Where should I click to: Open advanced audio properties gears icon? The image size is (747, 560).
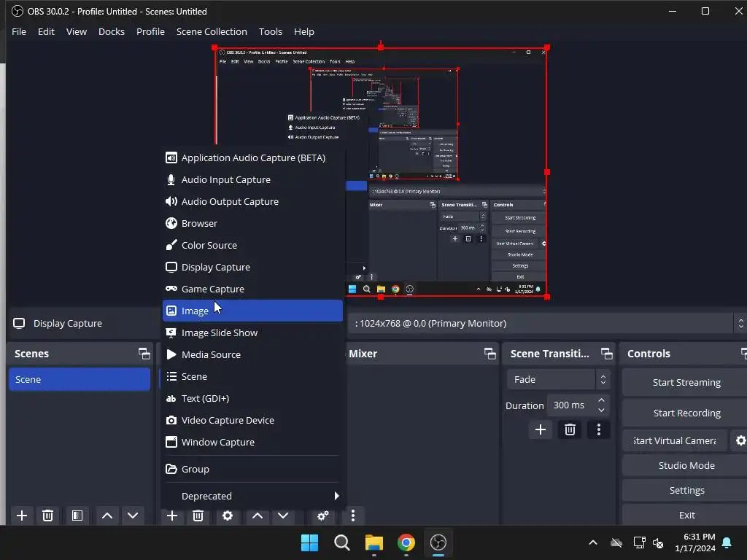[323, 516]
